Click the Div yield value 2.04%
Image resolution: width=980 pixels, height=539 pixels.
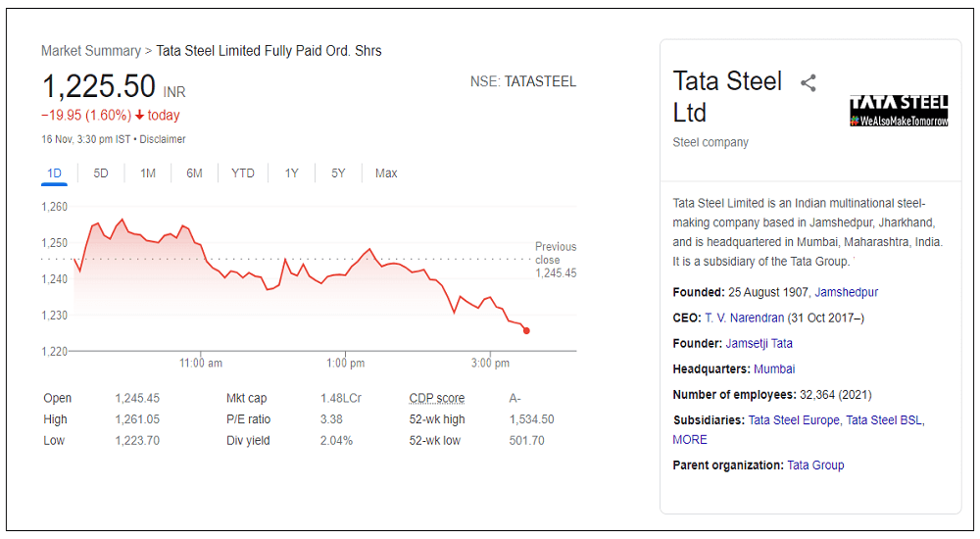click(x=336, y=441)
